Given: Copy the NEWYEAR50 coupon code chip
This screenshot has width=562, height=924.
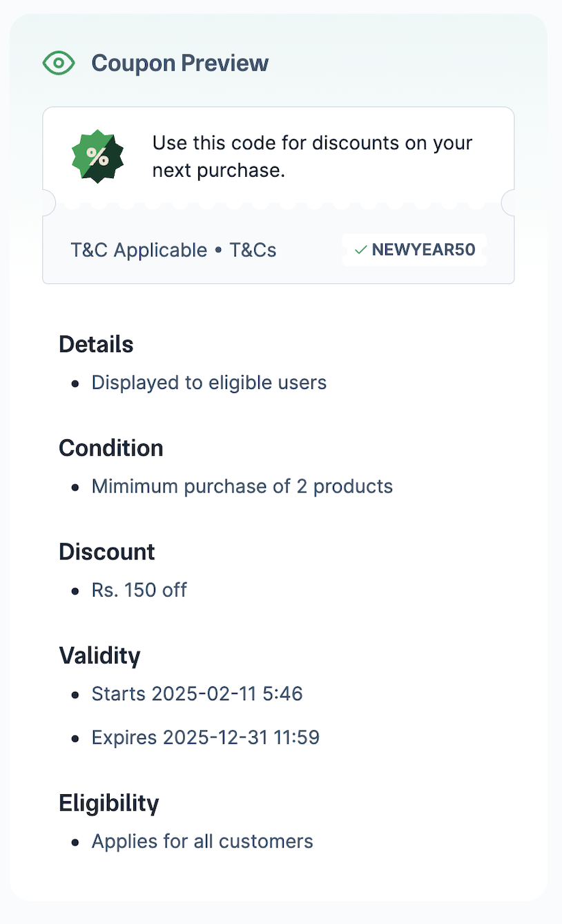Looking at the screenshot, I should (415, 250).
